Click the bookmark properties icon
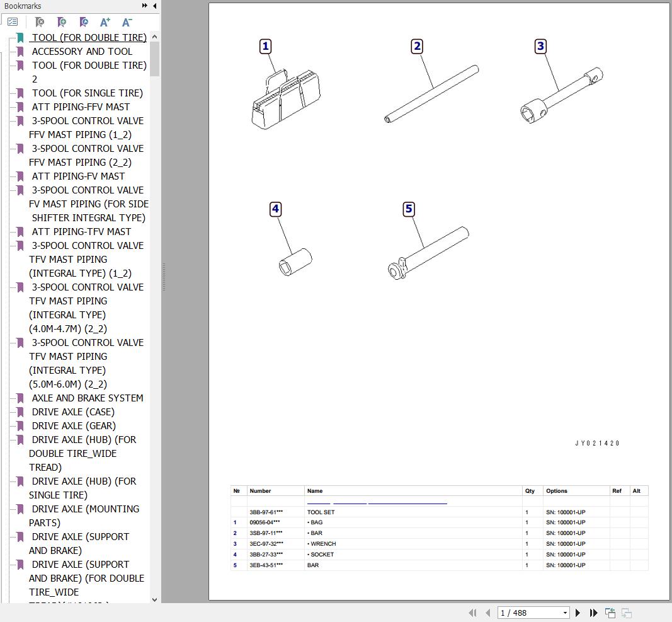This screenshot has height=622, width=672. tap(84, 22)
